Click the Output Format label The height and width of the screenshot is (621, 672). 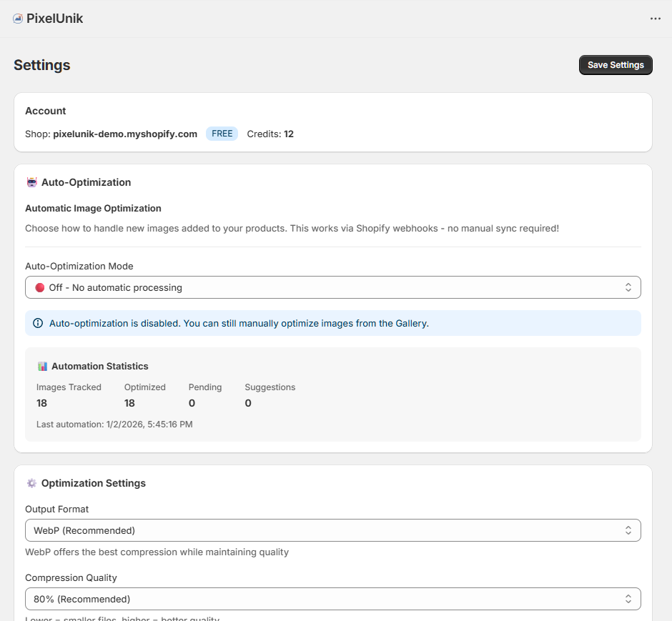click(57, 509)
